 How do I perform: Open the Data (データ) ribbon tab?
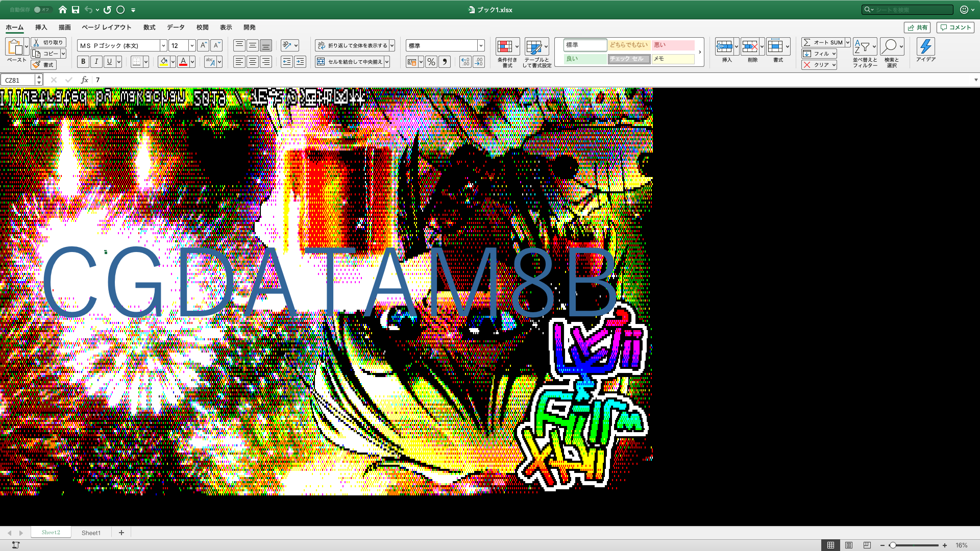coord(176,28)
